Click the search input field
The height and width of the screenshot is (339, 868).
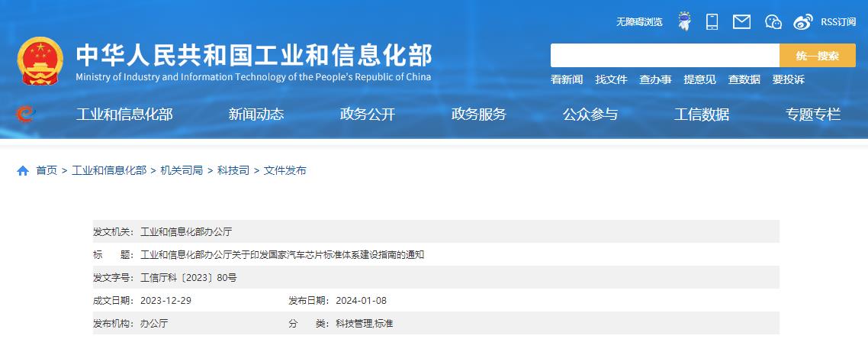click(664, 56)
